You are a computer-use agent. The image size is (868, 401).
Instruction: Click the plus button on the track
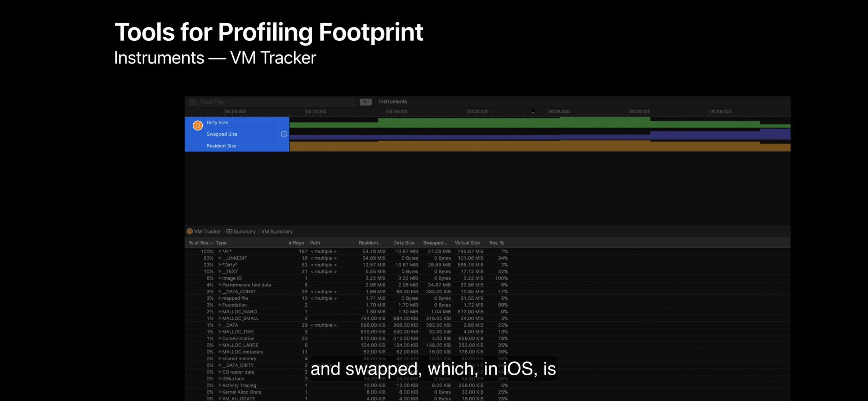(x=284, y=134)
